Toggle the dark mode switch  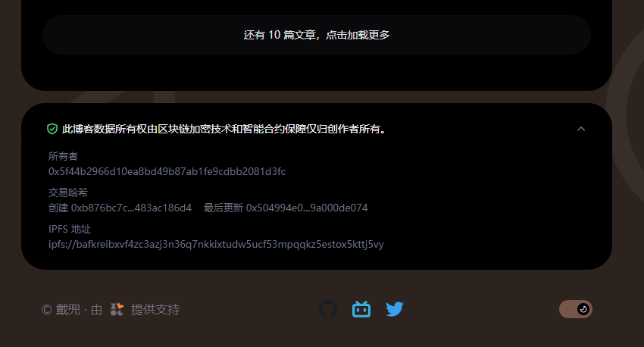point(575,309)
